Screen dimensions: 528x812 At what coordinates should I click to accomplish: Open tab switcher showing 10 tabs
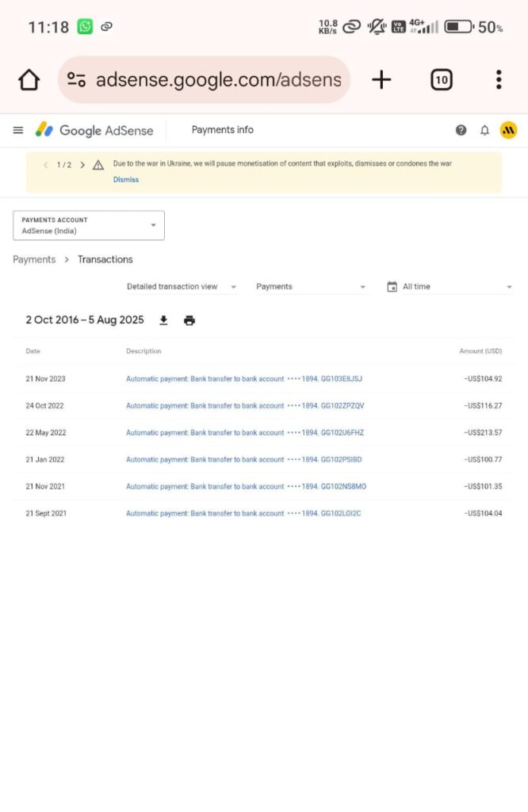coord(442,80)
